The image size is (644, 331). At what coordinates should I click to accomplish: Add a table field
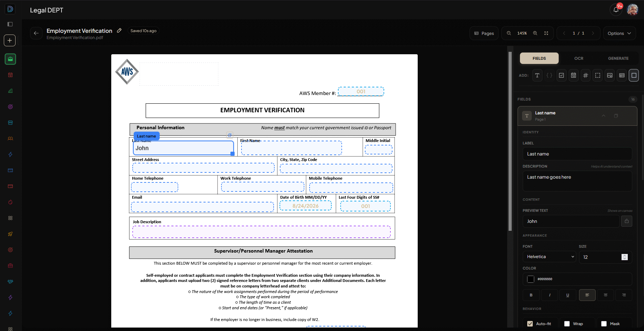pos(622,75)
